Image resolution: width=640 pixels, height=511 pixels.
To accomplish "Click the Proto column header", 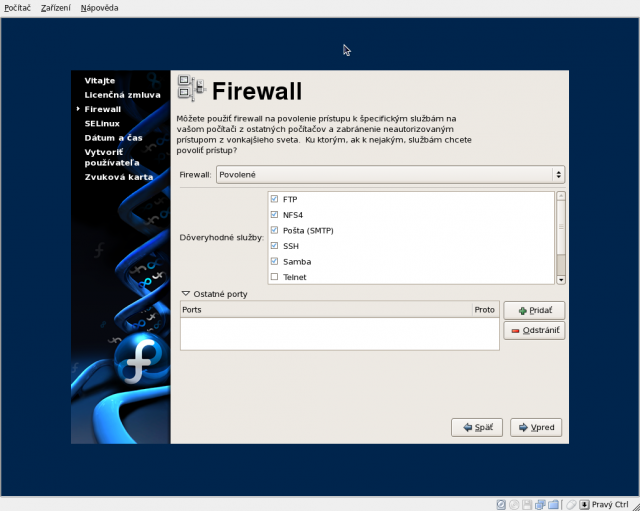I will (486, 309).
